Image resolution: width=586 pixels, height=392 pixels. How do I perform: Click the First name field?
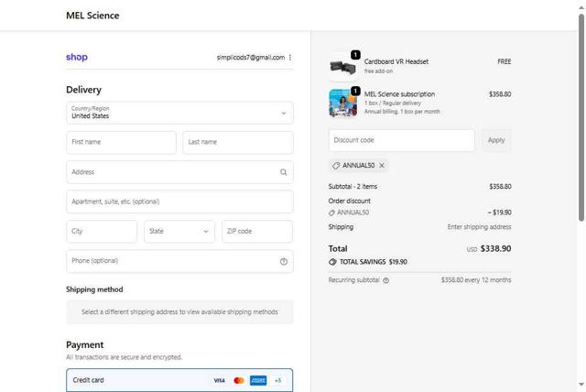pyautogui.click(x=121, y=143)
